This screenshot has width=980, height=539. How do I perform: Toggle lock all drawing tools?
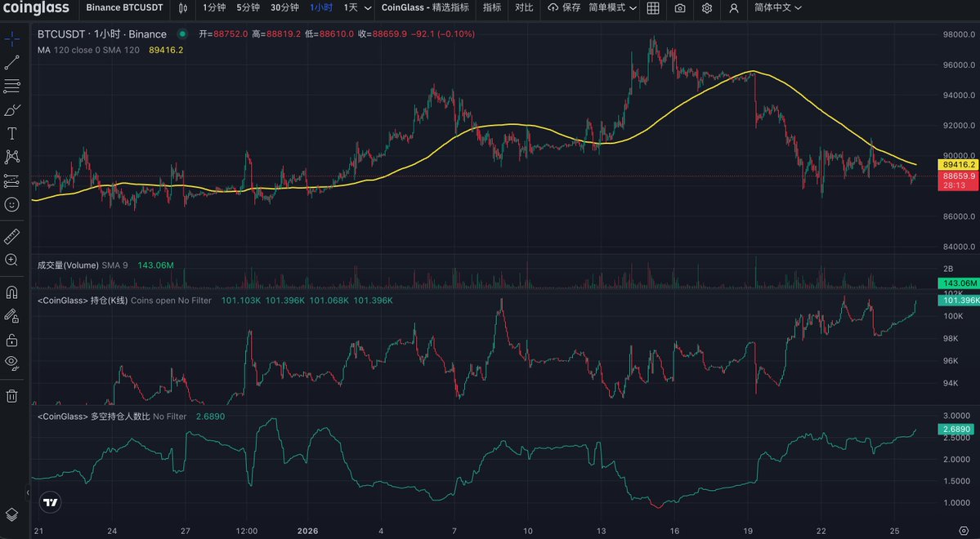tap(12, 339)
